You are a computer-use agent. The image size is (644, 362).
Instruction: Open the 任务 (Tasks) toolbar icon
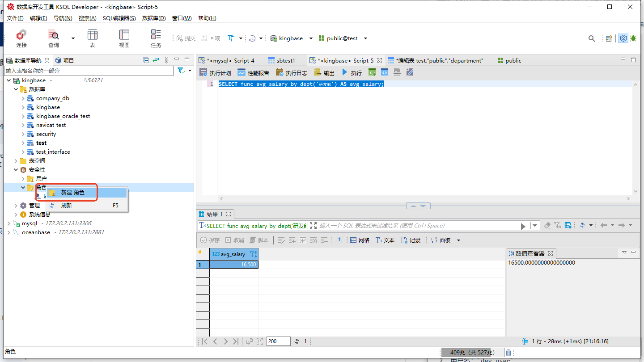pyautogui.click(x=156, y=38)
